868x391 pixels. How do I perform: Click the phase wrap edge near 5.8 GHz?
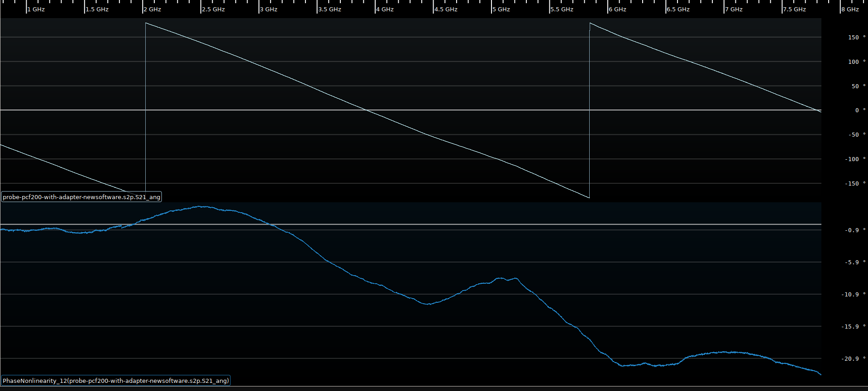[x=589, y=110]
